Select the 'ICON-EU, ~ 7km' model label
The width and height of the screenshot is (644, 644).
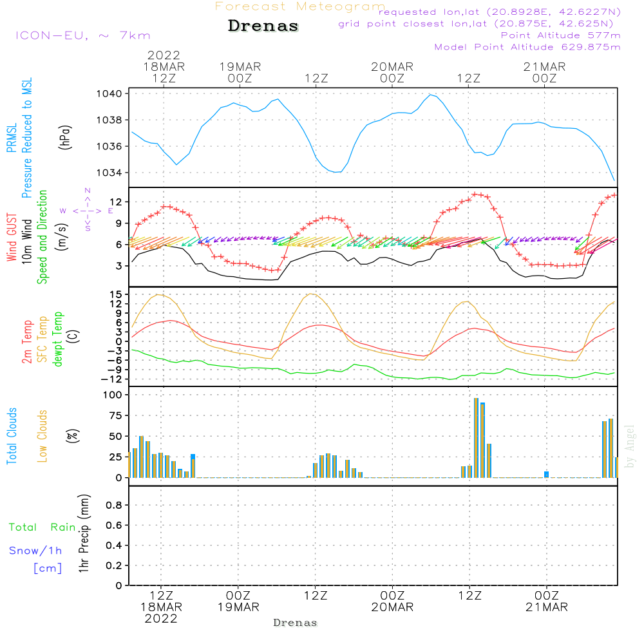[x=83, y=35]
